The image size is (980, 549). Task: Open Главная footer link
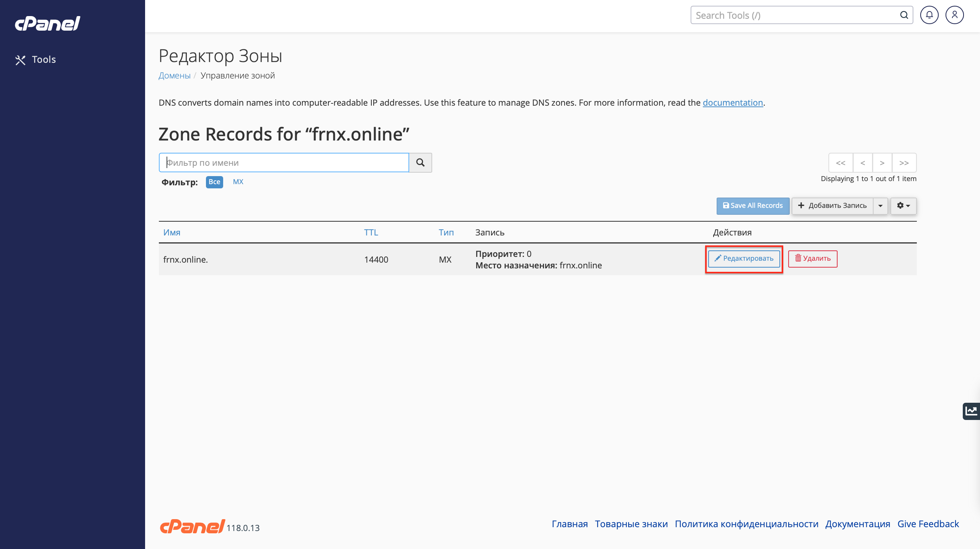click(x=570, y=524)
